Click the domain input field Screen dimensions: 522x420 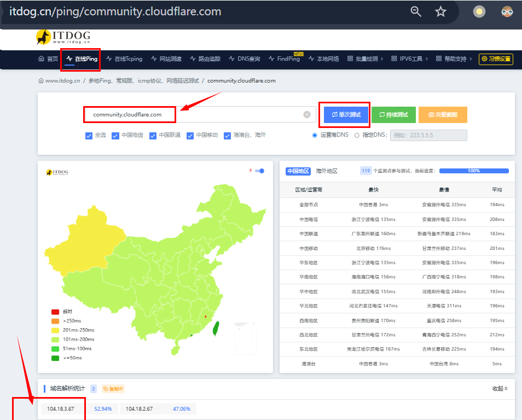click(x=200, y=114)
